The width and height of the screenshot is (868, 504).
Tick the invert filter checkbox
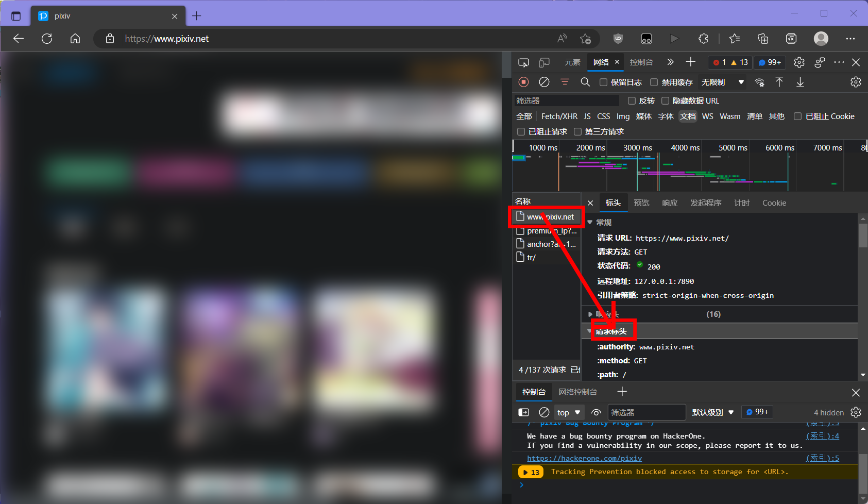tap(632, 100)
